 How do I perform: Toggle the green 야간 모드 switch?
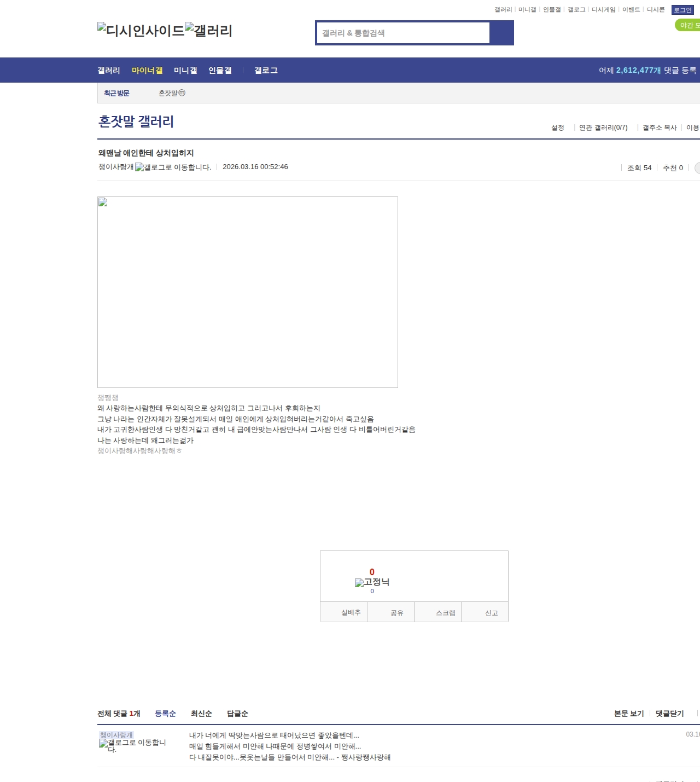(x=688, y=25)
